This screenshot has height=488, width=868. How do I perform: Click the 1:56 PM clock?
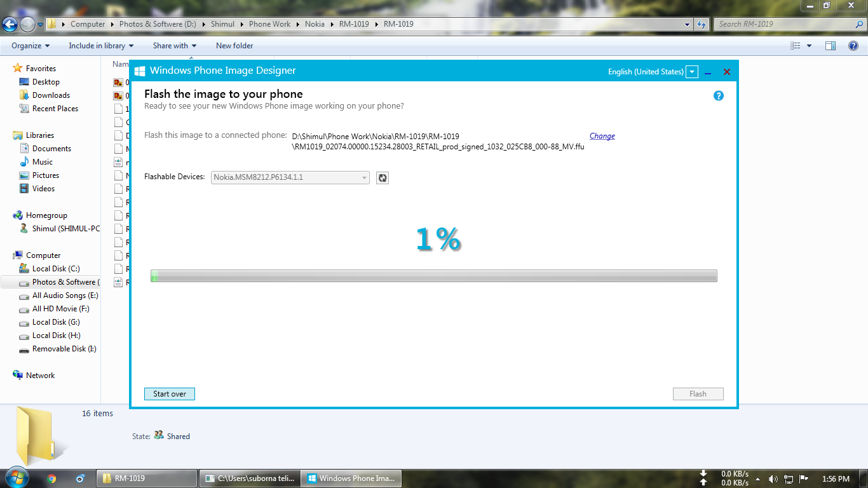(x=836, y=479)
